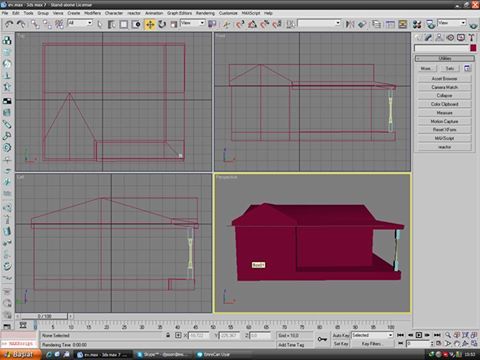Open Curve Editor icon in toolbar
This screenshot has height=360, width=480.
click(390, 24)
